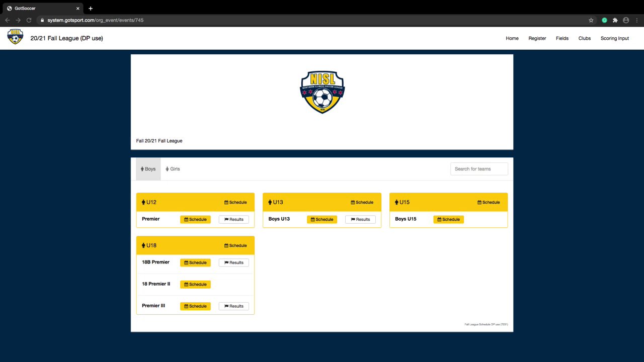Bookmark this page with the star icon
644x362 pixels.
[x=591, y=20]
